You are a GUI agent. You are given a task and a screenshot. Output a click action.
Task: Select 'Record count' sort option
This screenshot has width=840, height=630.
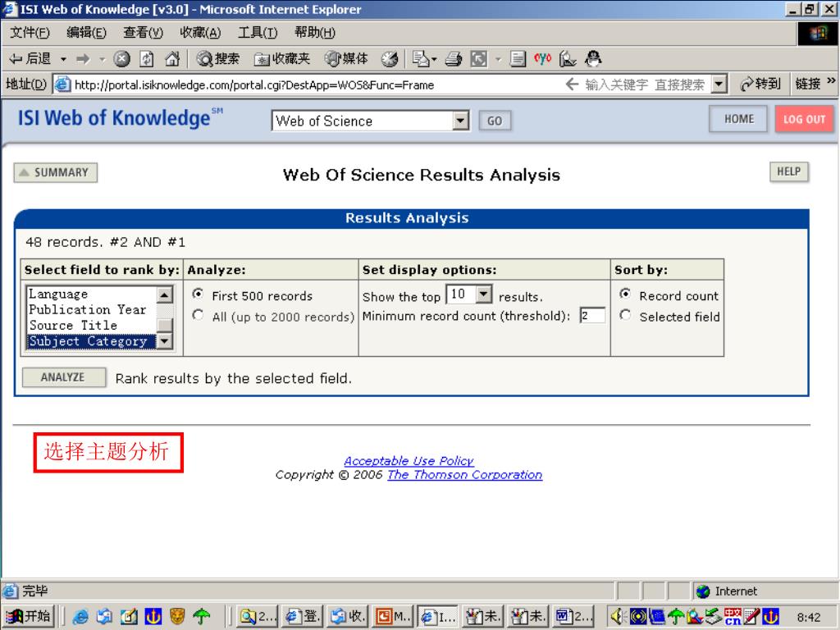[x=624, y=294]
